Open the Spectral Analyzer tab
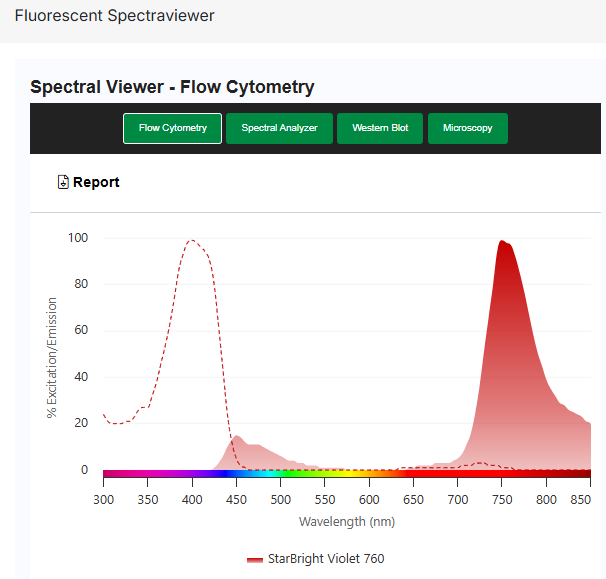The width and height of the screenshot is (606, 579). tap(279, 128)
